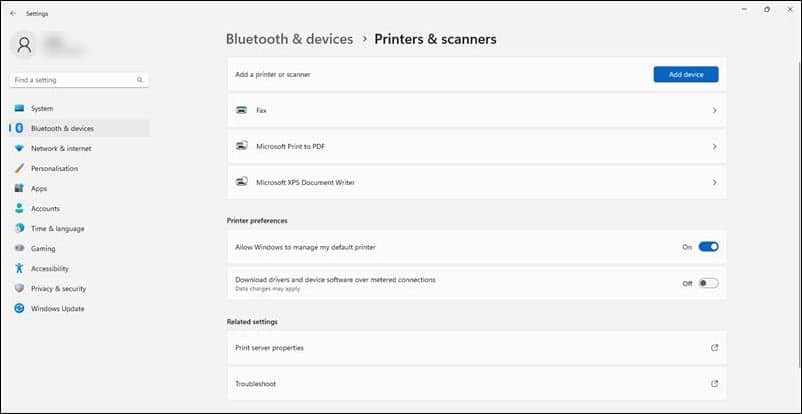Expand Microsoft Print to PDF chevron
Screen dimensions: 802x414
(x=715, y=146)
